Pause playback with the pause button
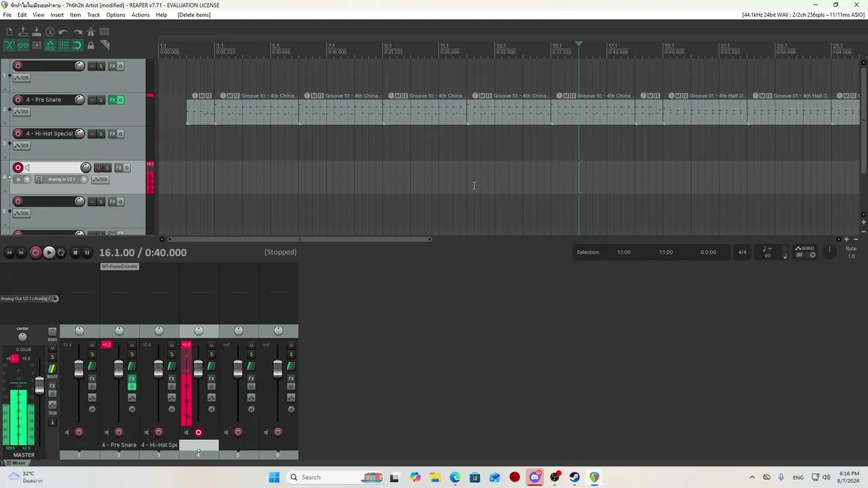 (87, 252)
